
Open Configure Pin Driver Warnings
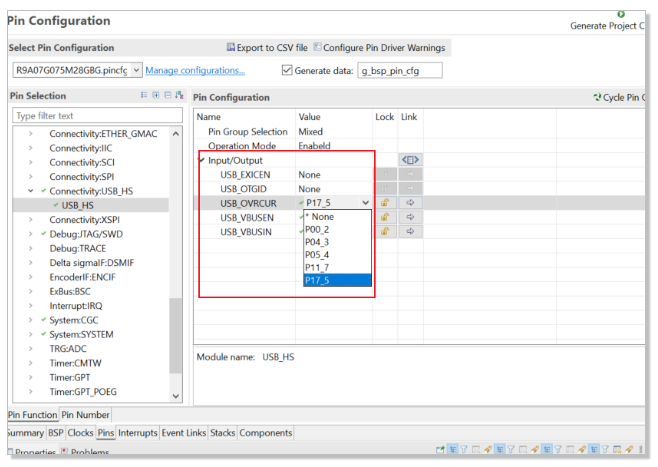(379, 47)
